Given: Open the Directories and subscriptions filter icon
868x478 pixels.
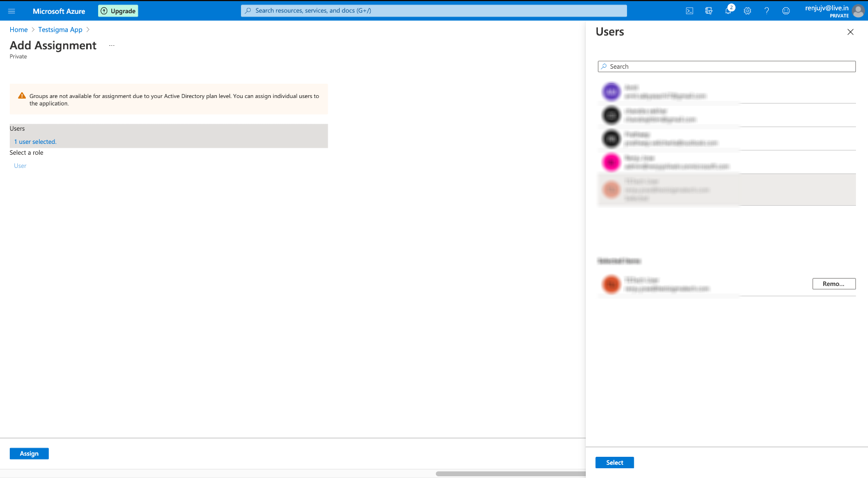Looking at the screenshot, I should 709,11.
